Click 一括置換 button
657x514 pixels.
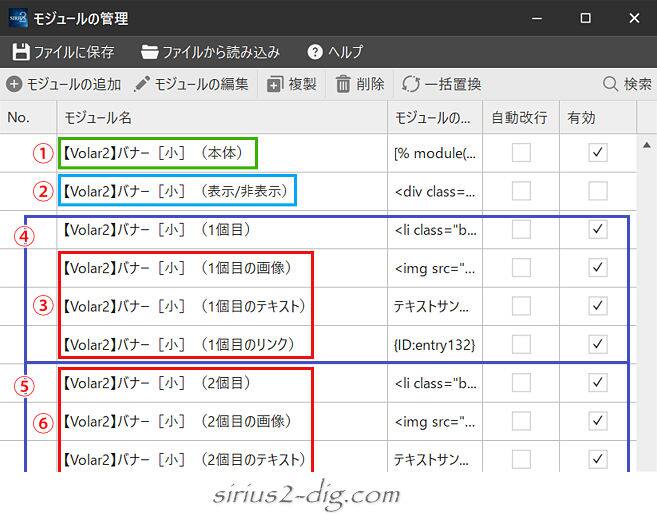(x=441, y=84)
